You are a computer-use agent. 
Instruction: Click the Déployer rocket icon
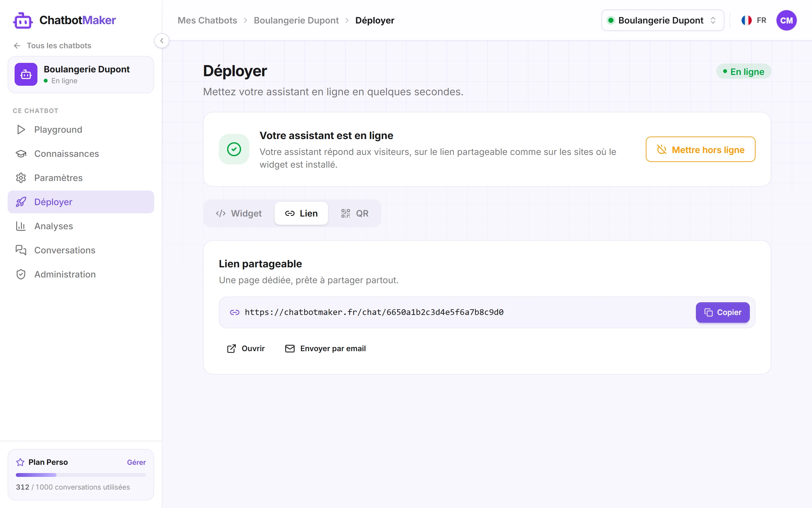point(21,202)
